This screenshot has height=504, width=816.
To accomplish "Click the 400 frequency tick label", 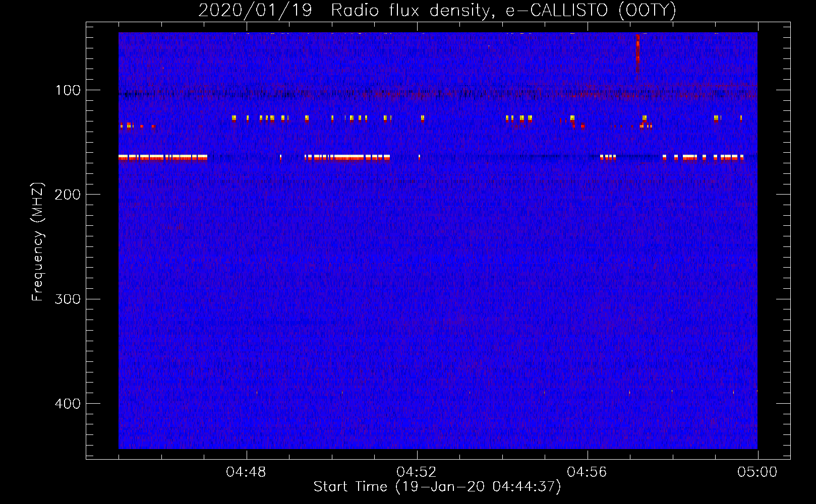I will pos(68,404).
